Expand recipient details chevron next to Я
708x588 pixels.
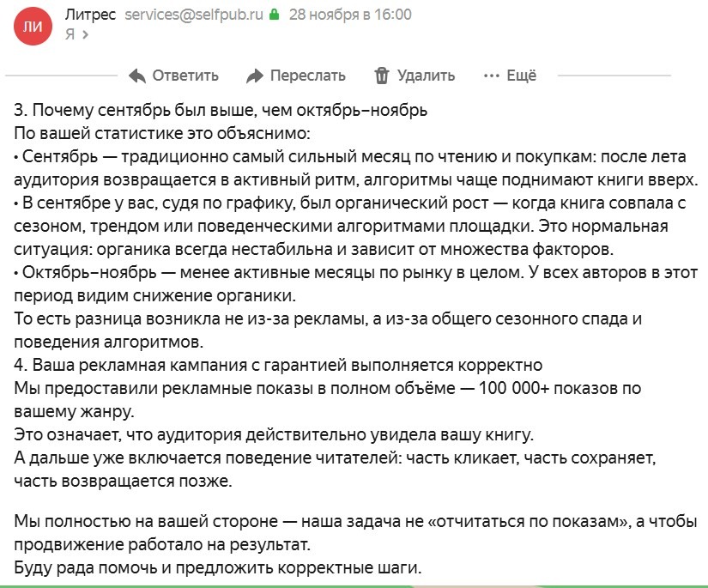click(84, 34)
